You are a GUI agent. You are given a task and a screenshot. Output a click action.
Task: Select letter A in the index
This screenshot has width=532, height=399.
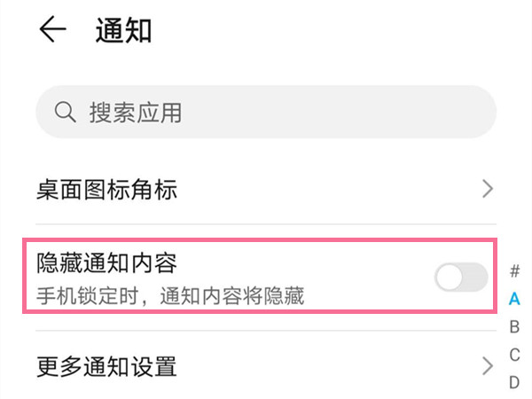pyautogui.click(x=514, y=299)
